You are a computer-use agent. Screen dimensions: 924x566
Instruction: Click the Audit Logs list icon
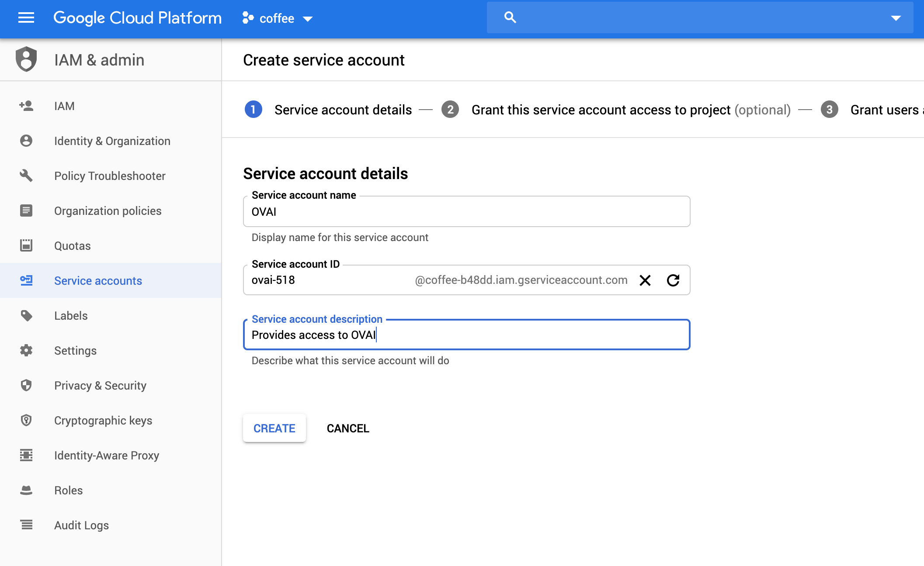pos(26,525)
